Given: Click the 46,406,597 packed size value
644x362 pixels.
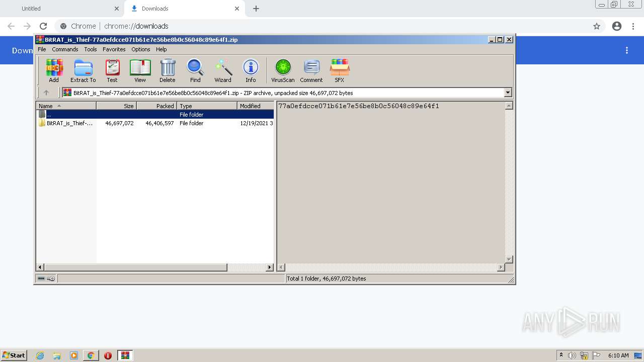Looking at the screenshot, I should pos(159,123).
